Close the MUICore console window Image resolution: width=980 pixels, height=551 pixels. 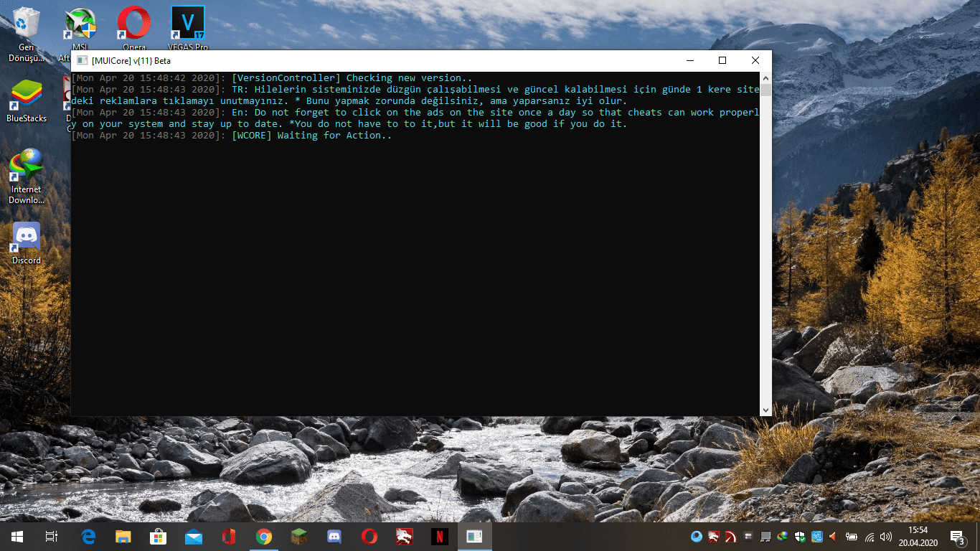(x=755, y=61)
